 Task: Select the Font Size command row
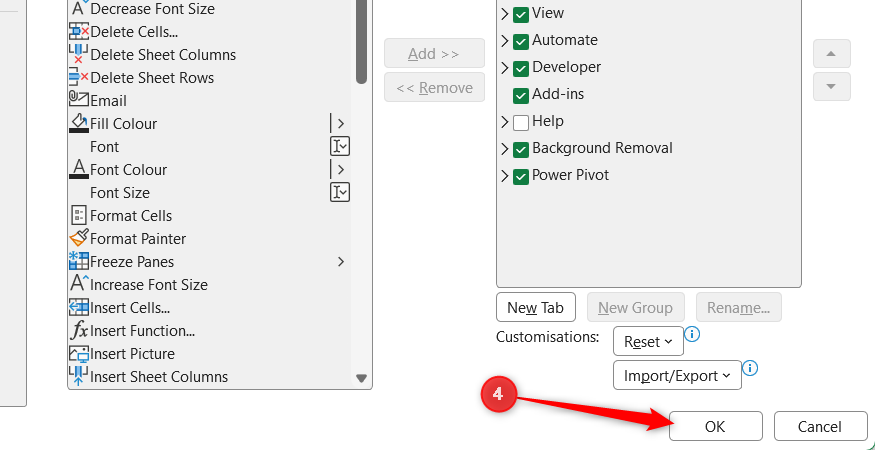209,193
